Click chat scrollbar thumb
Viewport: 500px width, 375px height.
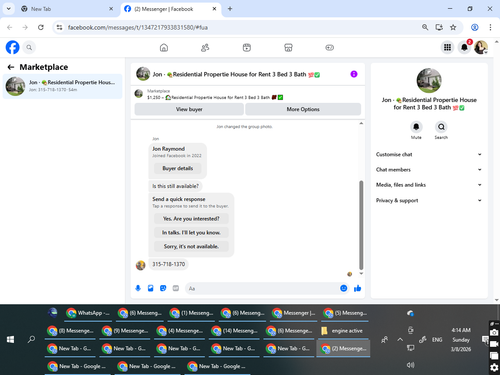[361, 225]
